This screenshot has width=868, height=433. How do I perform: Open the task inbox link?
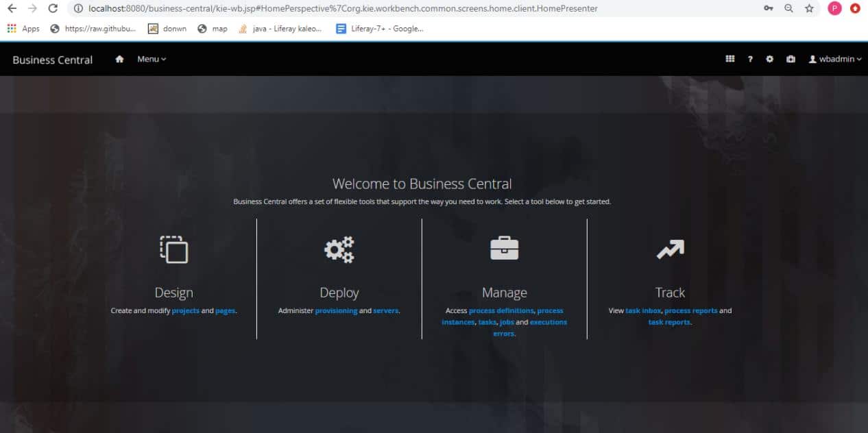click(642, 310)
